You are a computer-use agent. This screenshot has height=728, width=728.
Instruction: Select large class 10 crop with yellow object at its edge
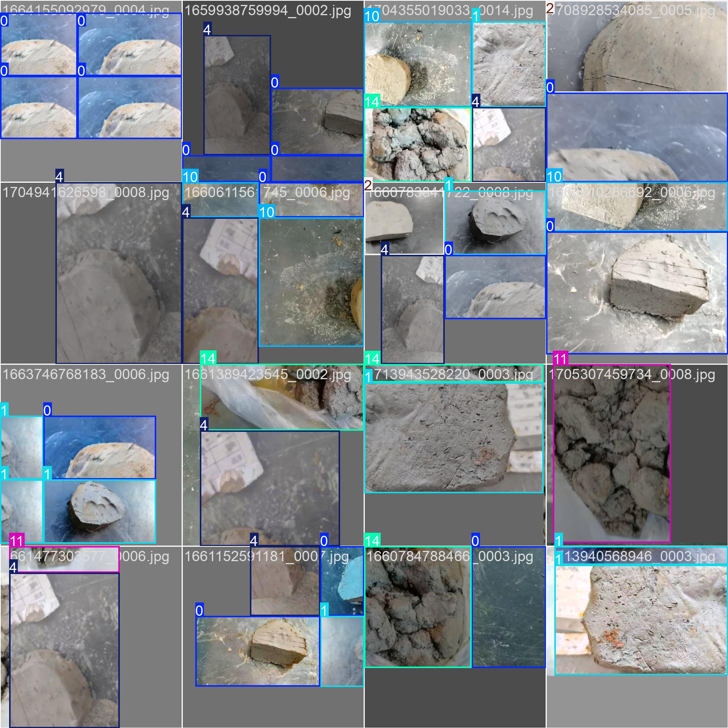[311, 282]
